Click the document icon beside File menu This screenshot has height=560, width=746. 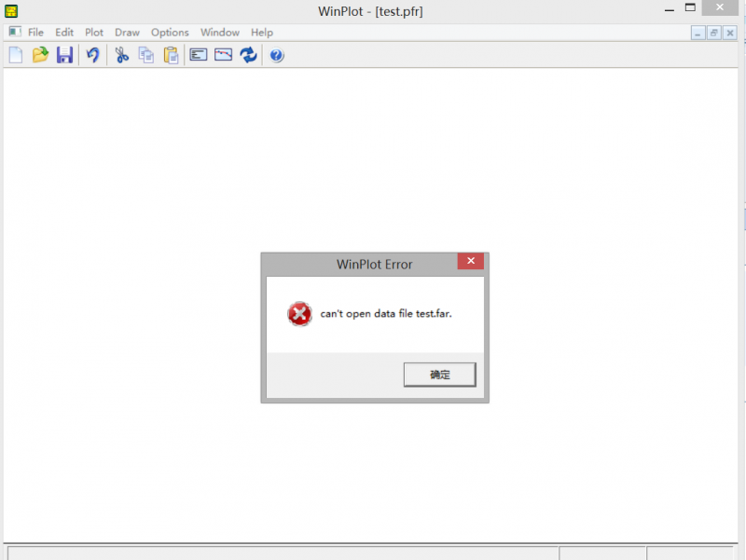[x=15, y=32]
